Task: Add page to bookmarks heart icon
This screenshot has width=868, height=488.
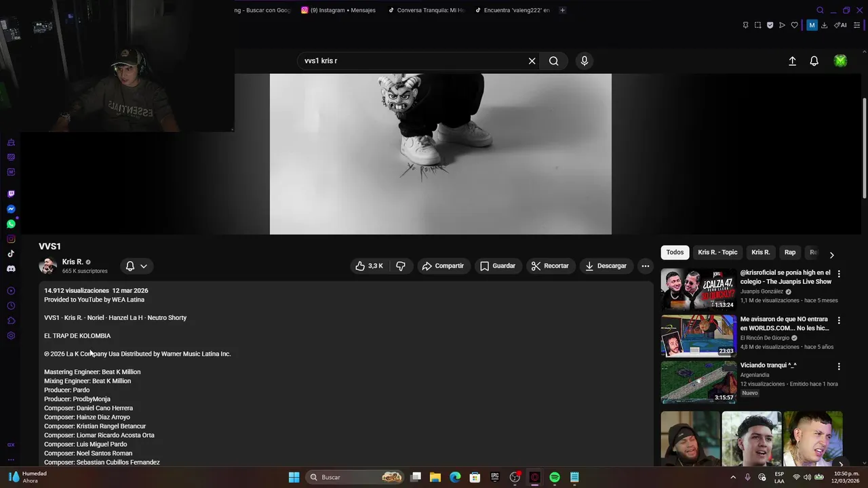Action: click(x=794, y=25)
